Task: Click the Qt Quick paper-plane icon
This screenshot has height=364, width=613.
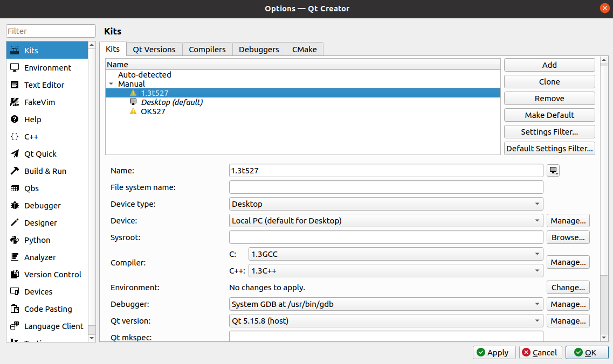Action: pyautogui.click(x=15, y=153)
